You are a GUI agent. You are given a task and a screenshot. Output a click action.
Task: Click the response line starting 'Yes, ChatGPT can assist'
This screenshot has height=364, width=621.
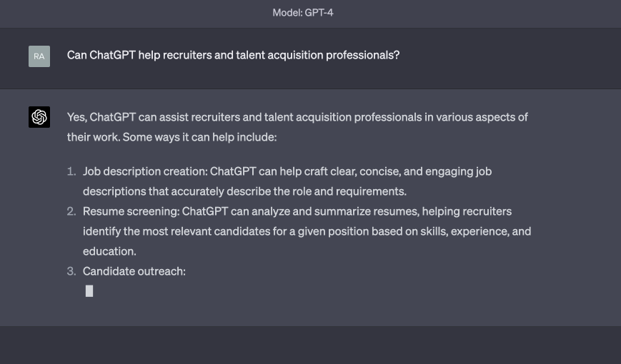coord(297,117)
